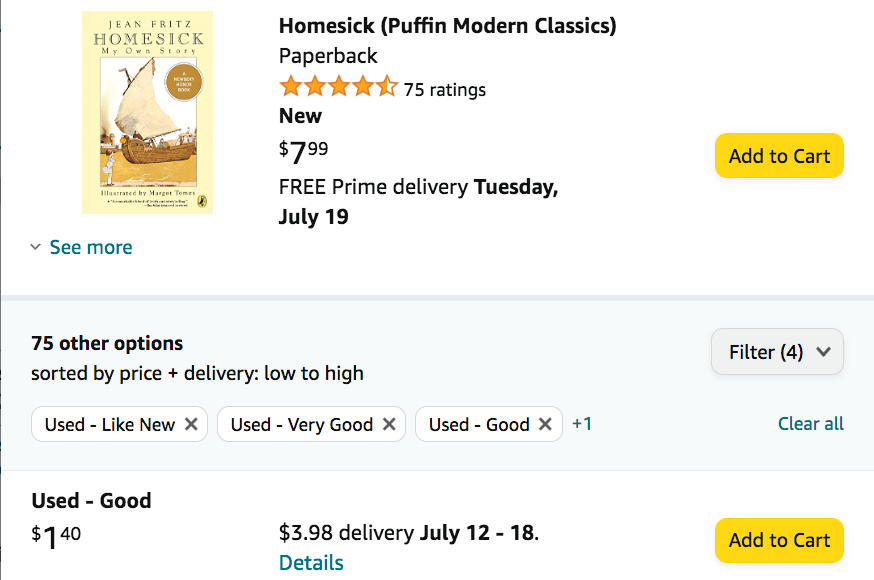Screen dimensions: 874x580
Task: Click the Used - Good condition heading
Action: (91, 500)
